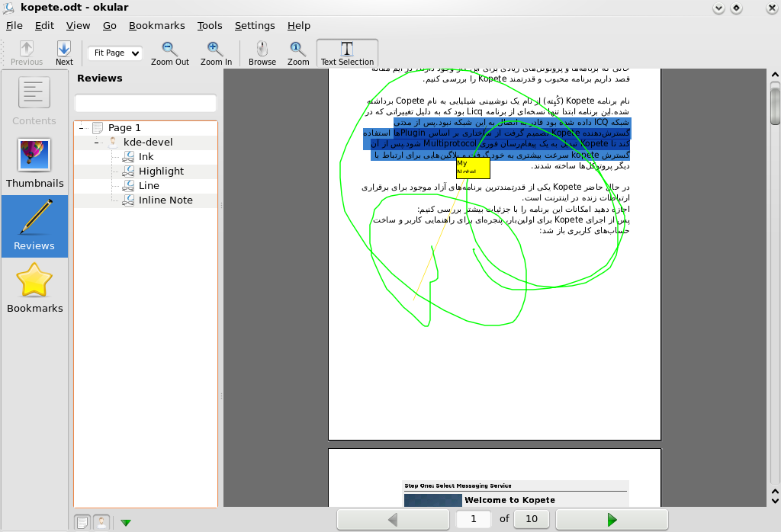
Task: Select the Reviews sidebar panel
Action: click(x=34, y=226)
